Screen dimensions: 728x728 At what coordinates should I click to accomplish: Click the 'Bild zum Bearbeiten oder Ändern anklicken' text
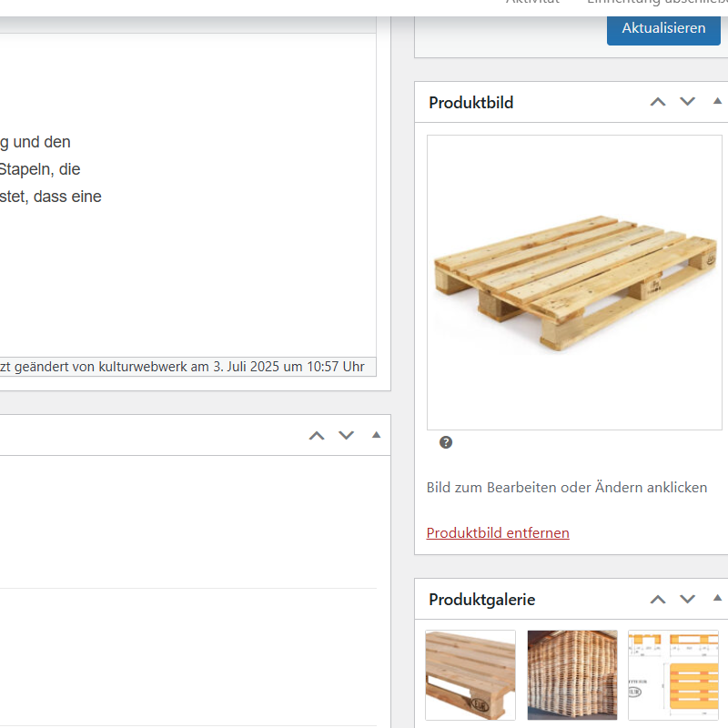point(567,488)
